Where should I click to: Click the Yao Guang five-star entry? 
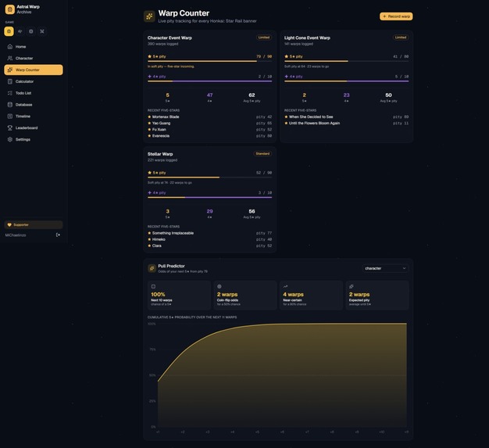coord(209,123)
